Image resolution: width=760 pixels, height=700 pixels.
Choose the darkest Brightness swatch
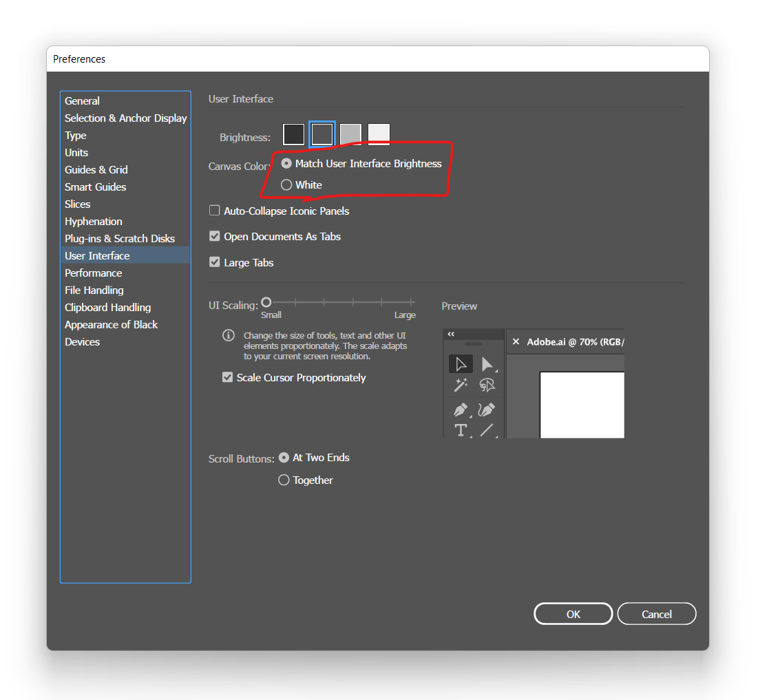pos(294,134)
